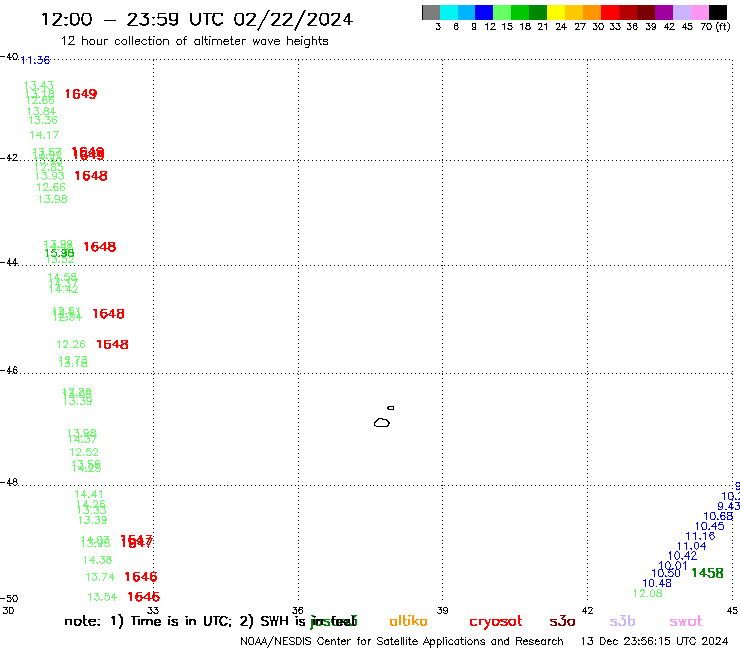The image size is (740, 650).
Task: Pick the lavender swatch in the color scale
Action: 682,12
